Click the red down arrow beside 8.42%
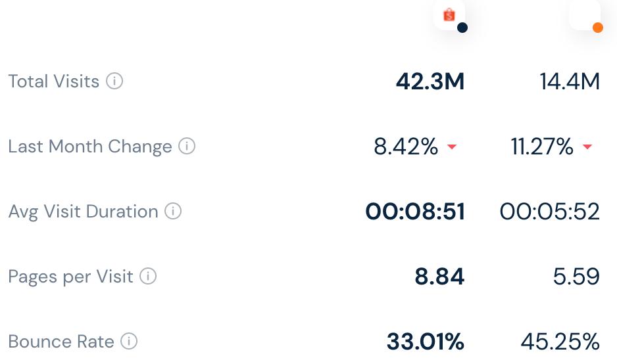 coord(452,147)
